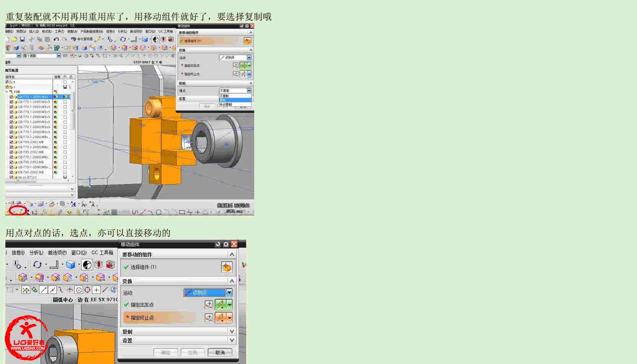Screen dimensions: 637x364
Task: Collapse 变换 section in lower dialog
Action: pos(231,281)
